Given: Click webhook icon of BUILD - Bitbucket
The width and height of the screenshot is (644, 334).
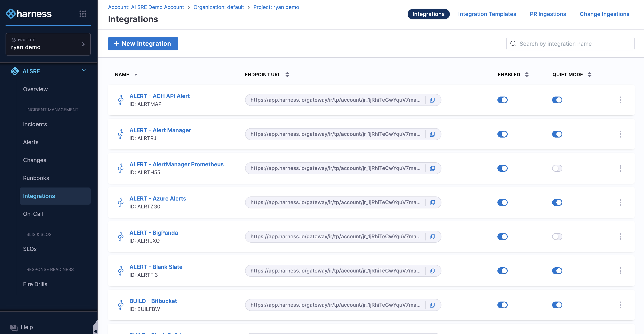Looking at the screenshot, I should tap(121, 305).
